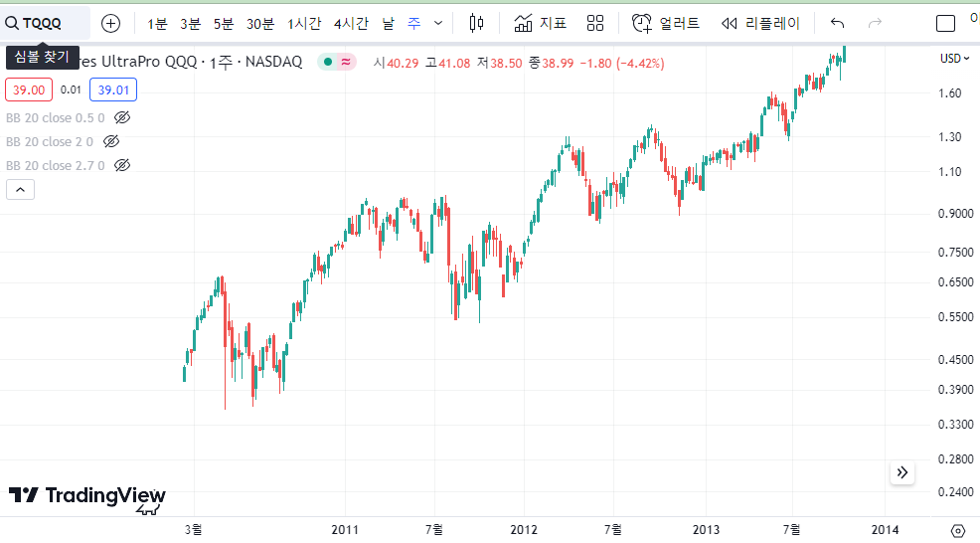Open the TQQQ symbol search
Viewport: 980px width, 543px height.
point(44,23)
